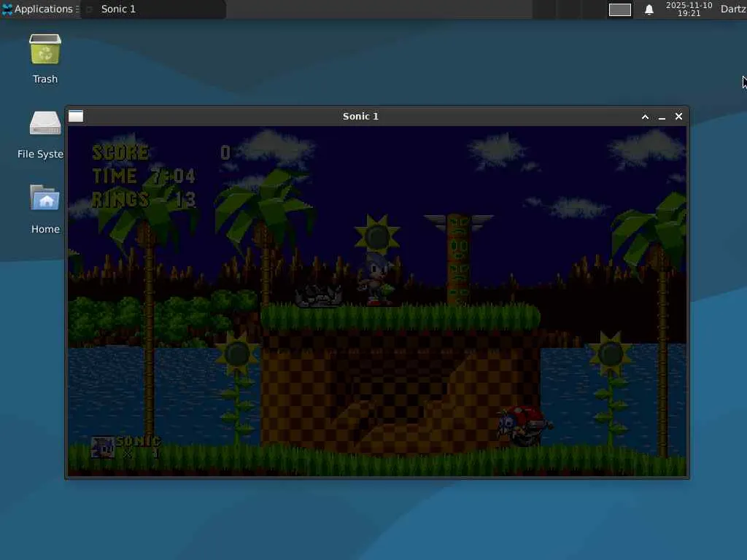Open the Trash desktop icon
The height and width of the screenshot is (560, 747).
coord(45,59)
